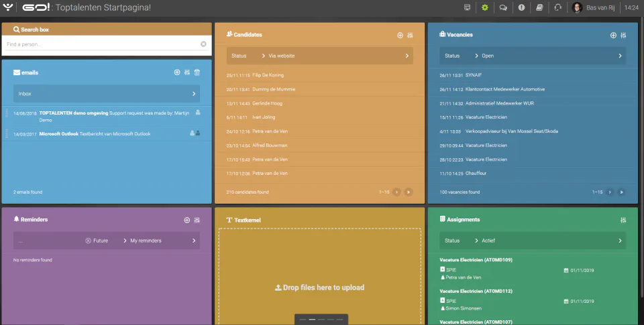
Task: Click the Find a person input field
Action: tap(103, 44)
